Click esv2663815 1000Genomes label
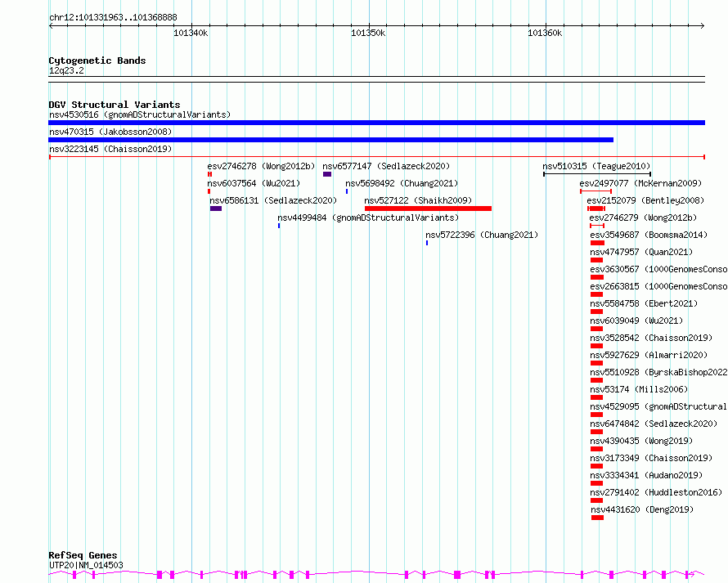The width and height of the screenshot is (728, 583). (x=658, y=286)
